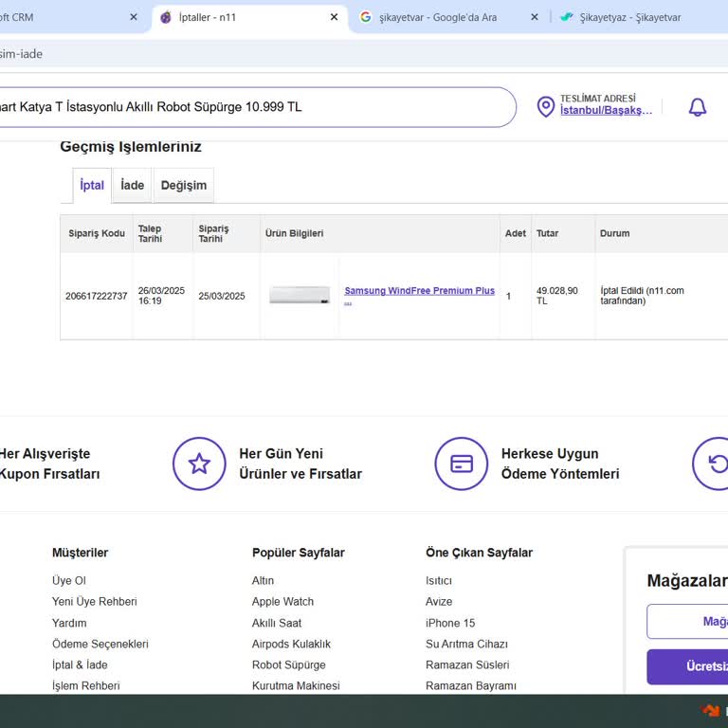Go to the Yeni Üye Rehberi link

pyautogui.click(x=94, y=601)
